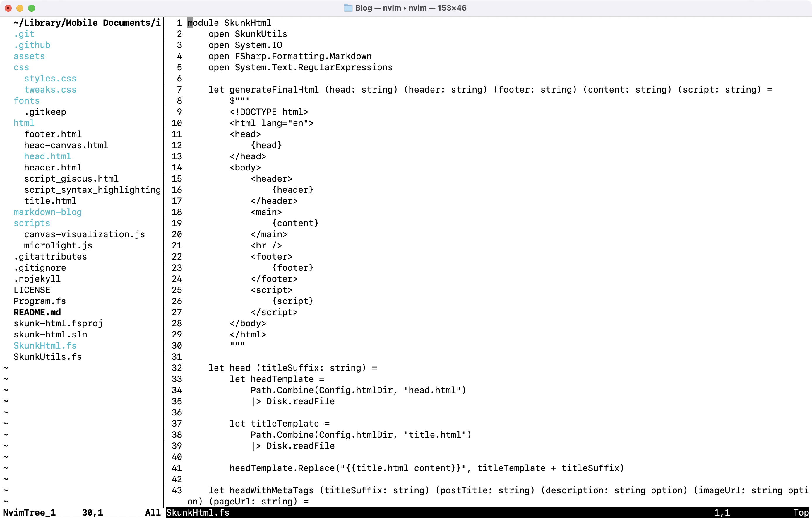Screen dimensions: 812x532
Task: Open SkunkUtils.fs from the tree
Action: pyautogui.click(x=47, y=357)
